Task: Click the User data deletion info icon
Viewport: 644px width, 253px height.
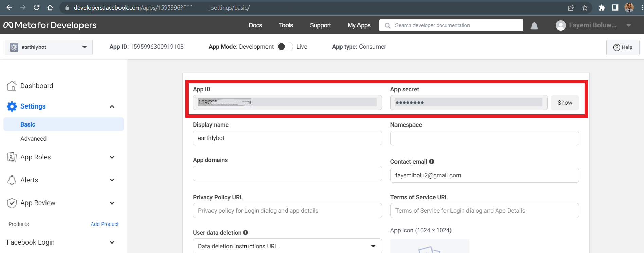Action: (245, 233)
